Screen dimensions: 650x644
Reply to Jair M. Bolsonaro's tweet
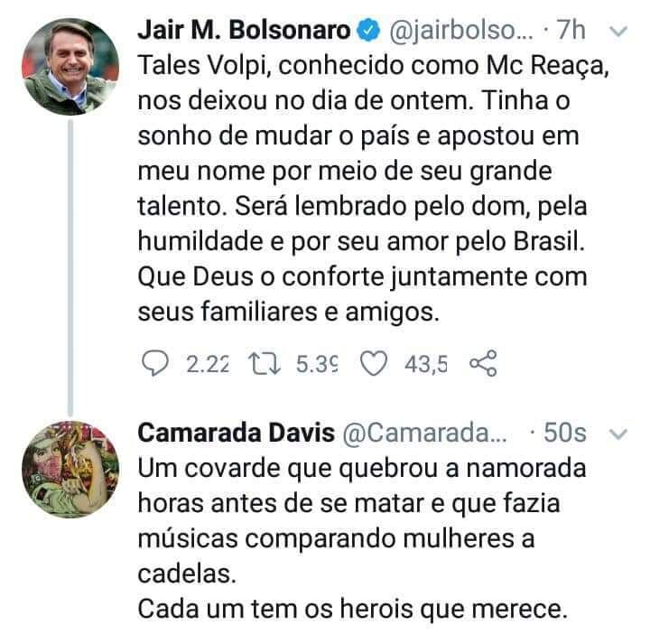(x=157, y=363)
